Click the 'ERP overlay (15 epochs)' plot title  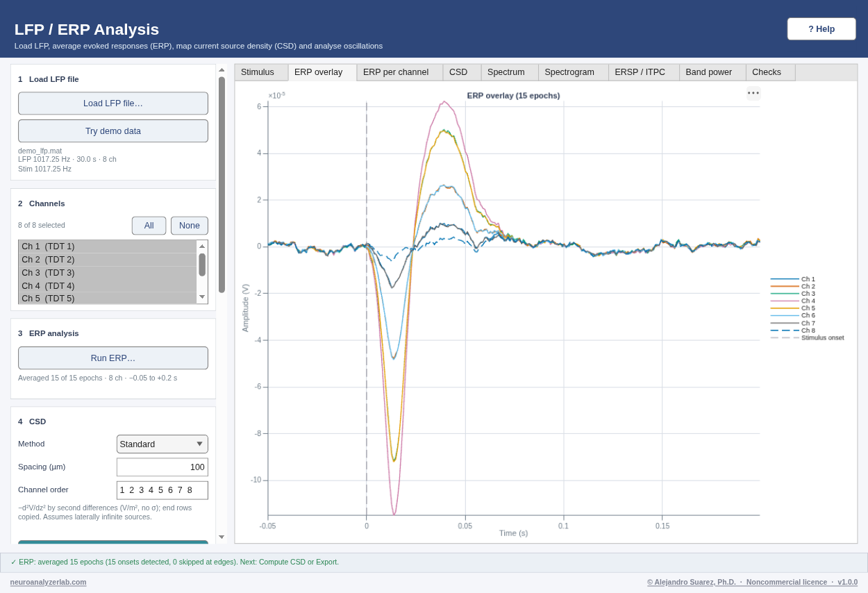(x=513, y=96)
